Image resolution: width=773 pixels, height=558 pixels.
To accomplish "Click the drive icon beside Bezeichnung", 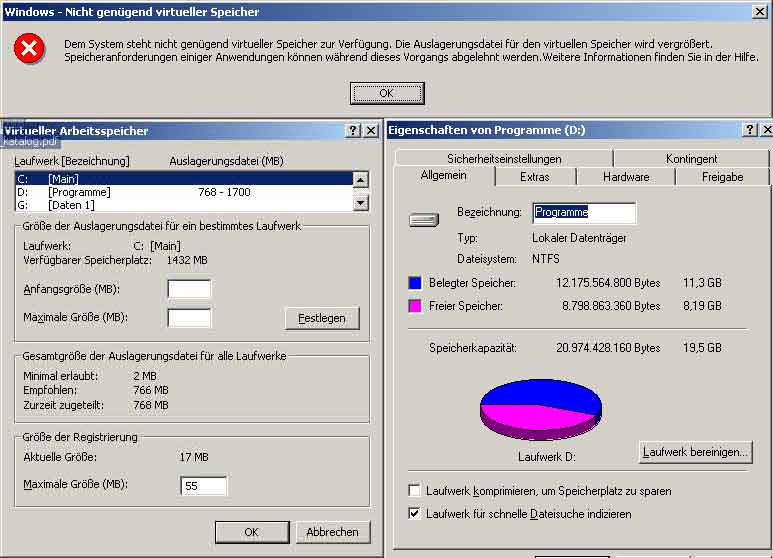I will point(424,219).
